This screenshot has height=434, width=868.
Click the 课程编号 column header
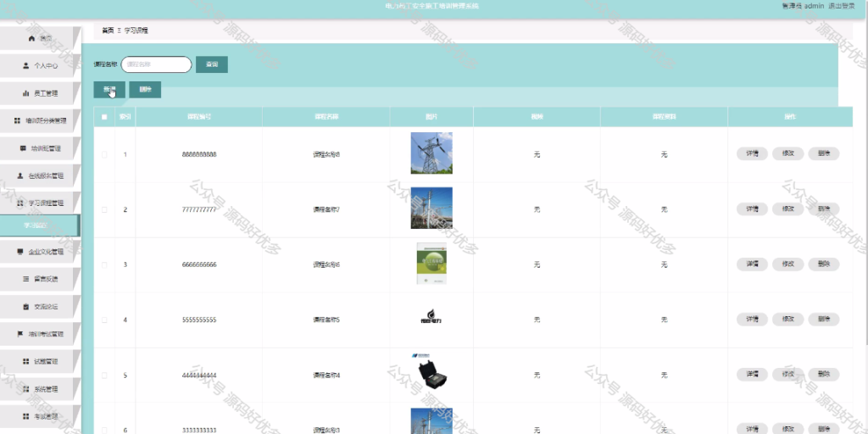pos(198,117)
